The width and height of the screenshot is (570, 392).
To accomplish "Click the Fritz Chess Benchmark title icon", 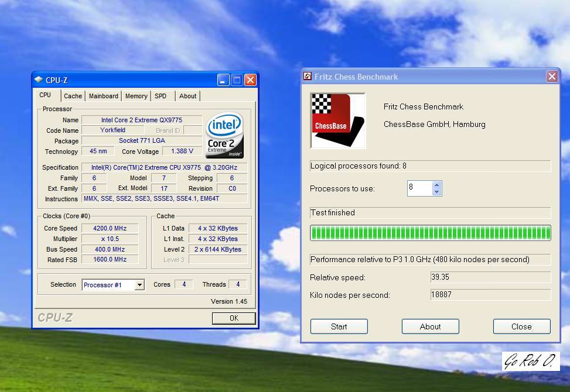I will tap(308, 76).
